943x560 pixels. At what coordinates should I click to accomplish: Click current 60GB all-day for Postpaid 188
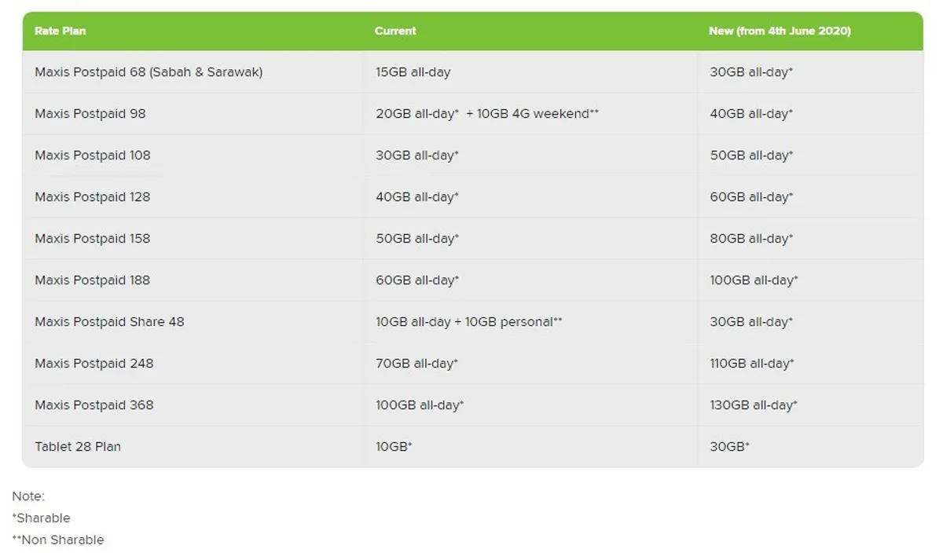coord(417,280)
